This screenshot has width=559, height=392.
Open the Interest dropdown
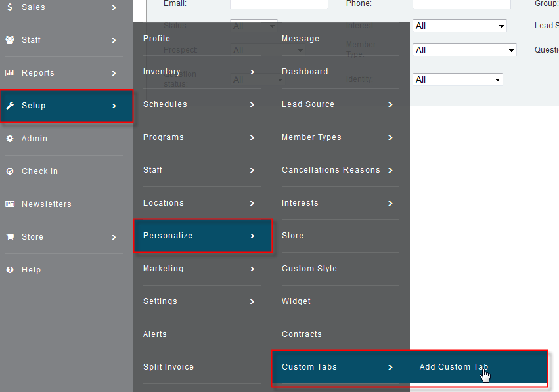point(459,26)
